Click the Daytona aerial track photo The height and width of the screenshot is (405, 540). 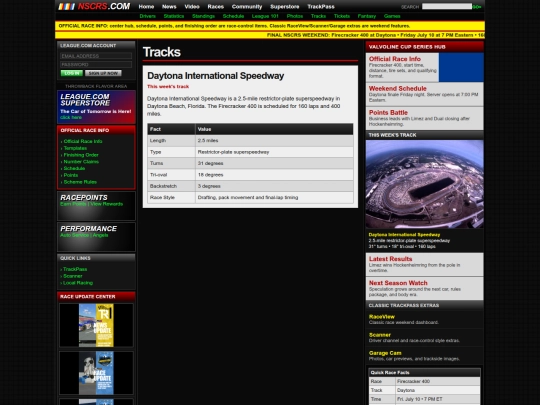point(424,184)
